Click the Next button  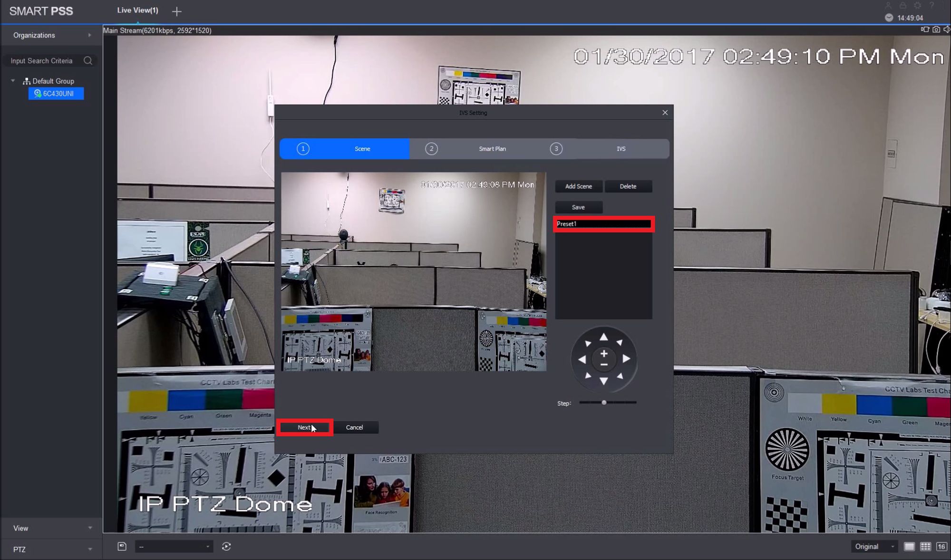coord(304,427)
